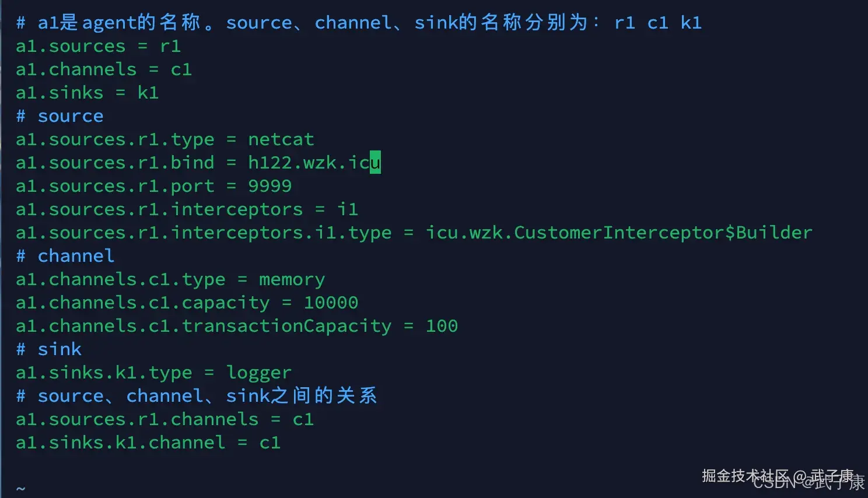The width and height of the screenshot is (868, 498).
Task: Click the a1.sources.r1.channels assignment line
Action: click(x=164, y=419)
